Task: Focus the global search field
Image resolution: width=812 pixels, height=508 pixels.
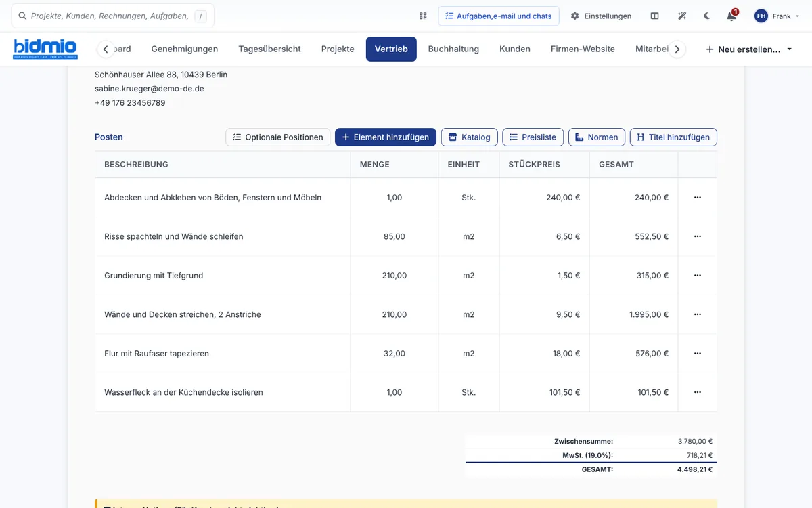Action: pos(112,16)
